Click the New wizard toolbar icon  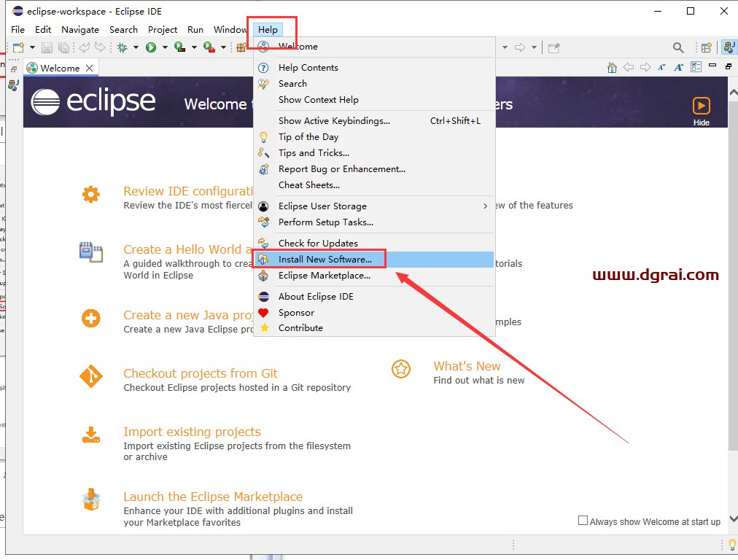(18, 47)
